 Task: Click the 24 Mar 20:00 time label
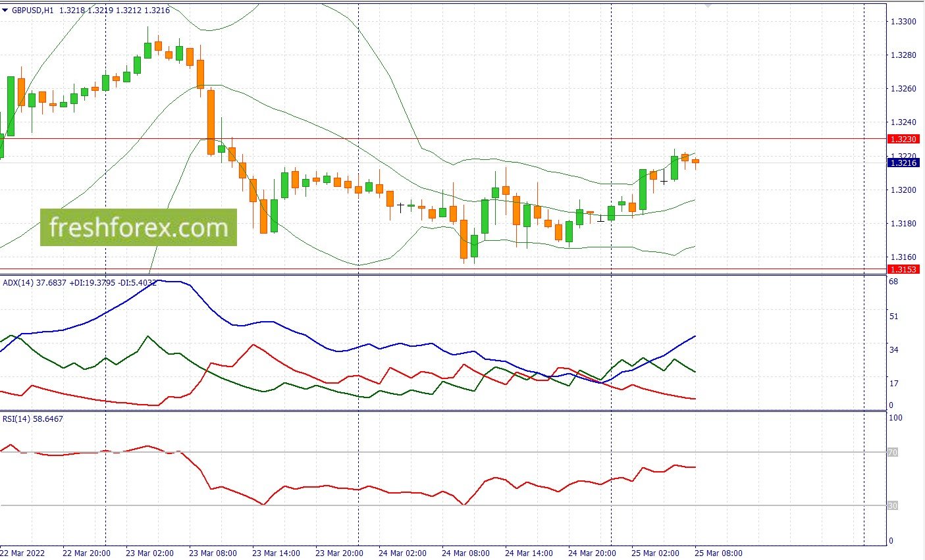tap(592, 553)
